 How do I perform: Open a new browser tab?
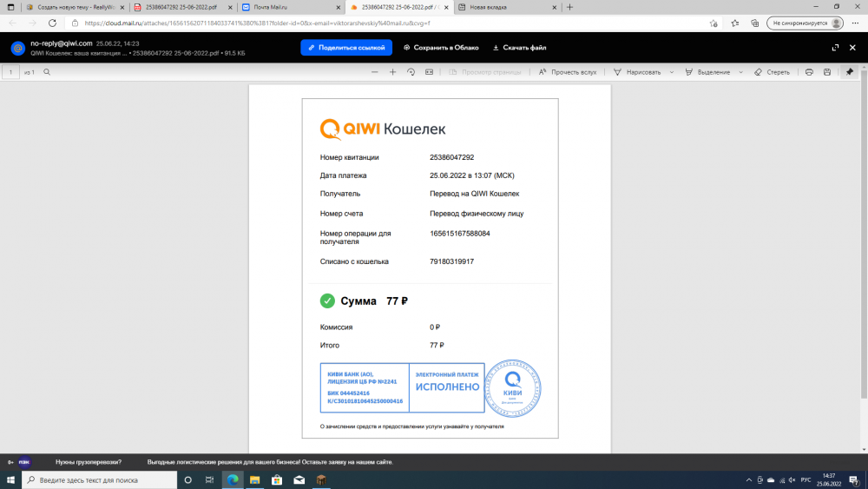[x=569, y=7]
